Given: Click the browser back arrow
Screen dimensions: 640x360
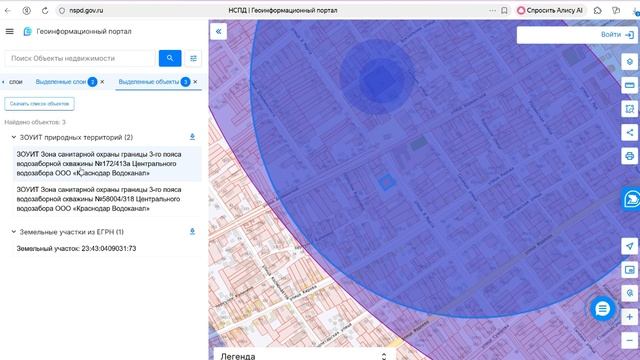Looking at the screenshot, I should (8, 11).
